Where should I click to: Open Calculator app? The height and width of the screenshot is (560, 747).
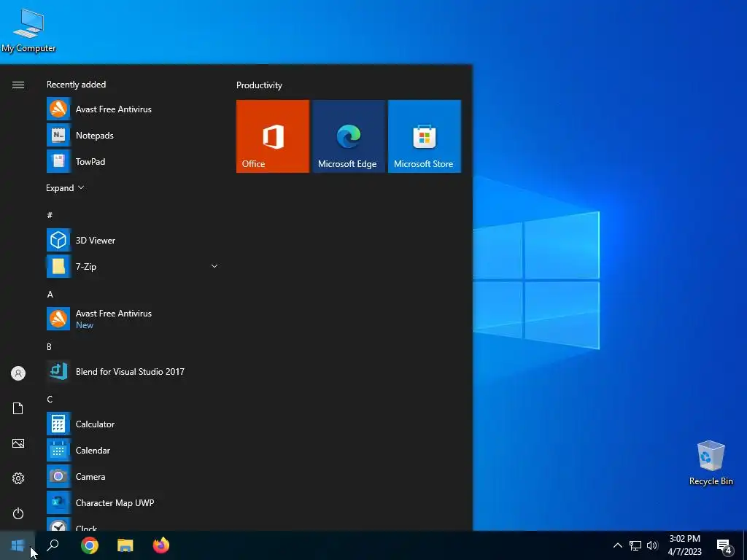132,424
